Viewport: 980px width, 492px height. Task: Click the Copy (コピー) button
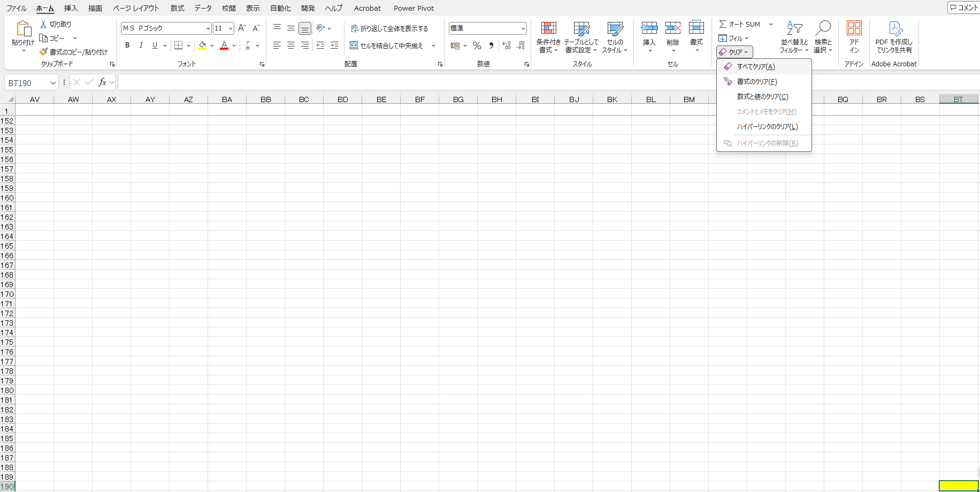click(52, 38)
